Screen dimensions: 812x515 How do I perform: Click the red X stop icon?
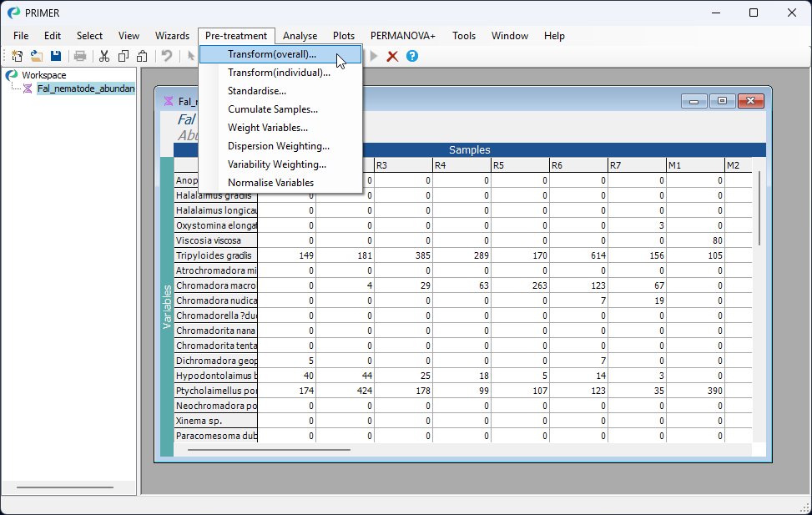click(392, 56)
